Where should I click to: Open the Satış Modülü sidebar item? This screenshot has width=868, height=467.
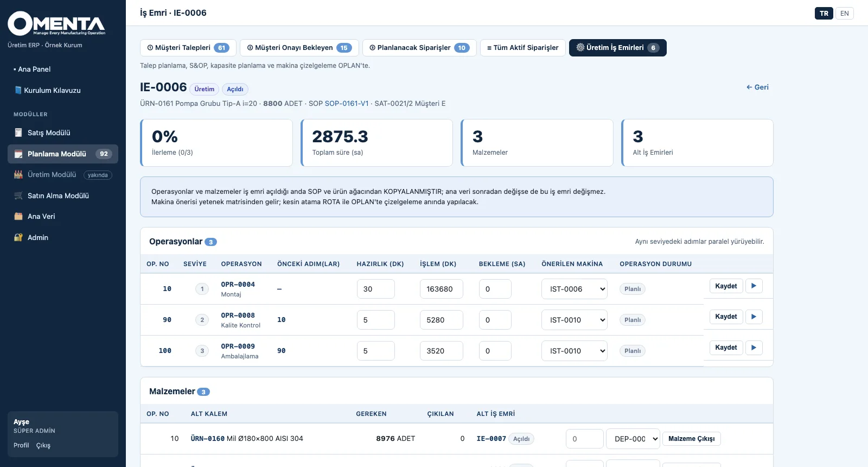tap(63, 132)
